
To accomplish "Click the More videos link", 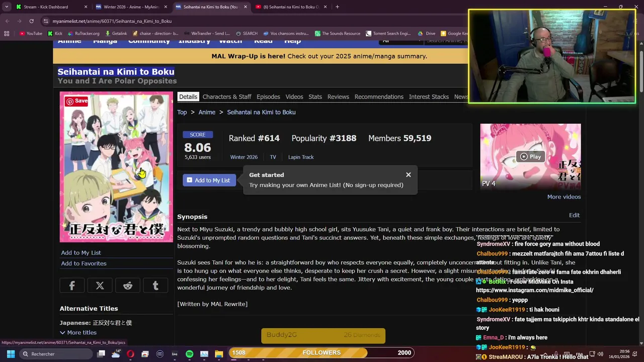I will click(x=564, y=197).
